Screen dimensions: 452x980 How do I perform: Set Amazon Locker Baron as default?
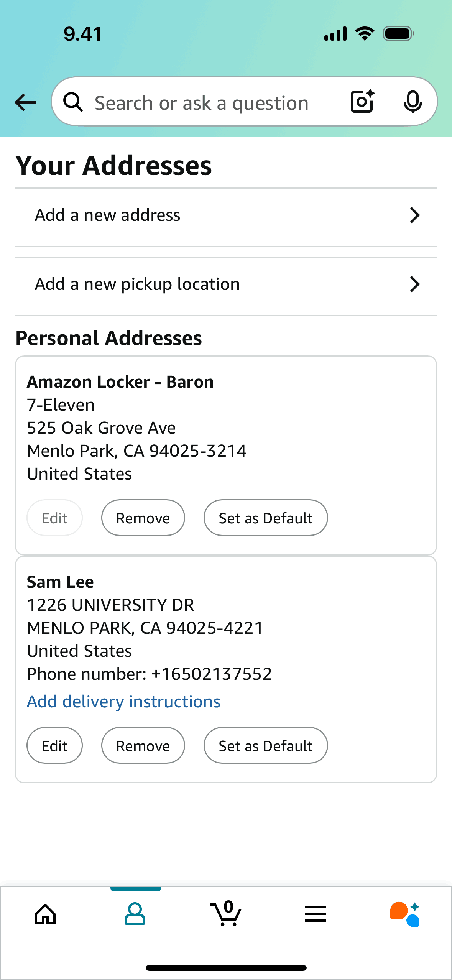tap(266, 518)
